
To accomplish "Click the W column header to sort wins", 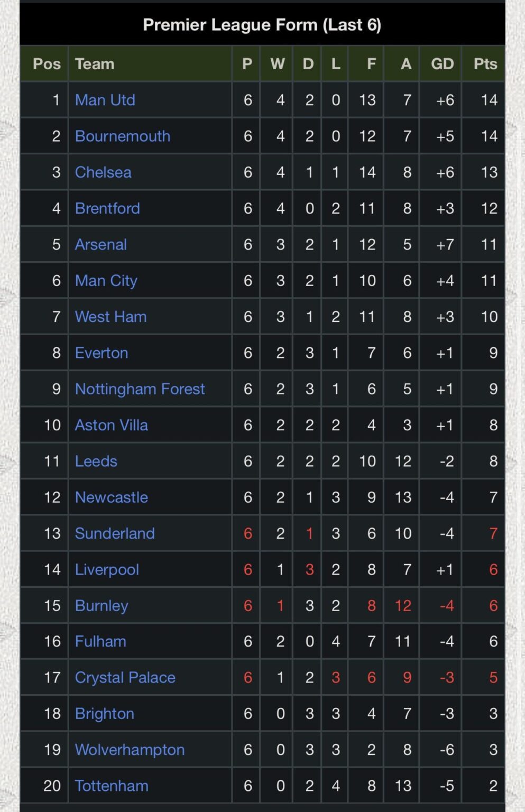I will click(276, 63).
